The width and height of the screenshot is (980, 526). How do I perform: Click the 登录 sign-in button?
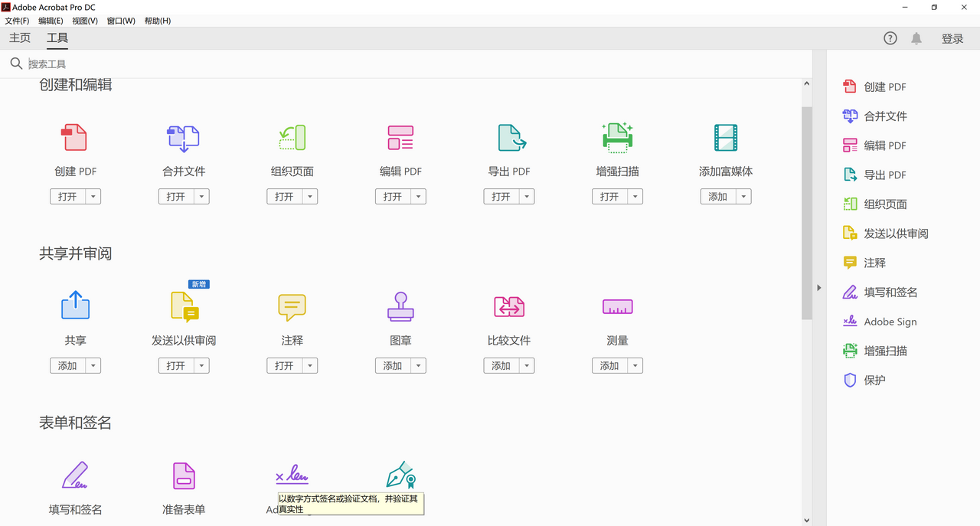pyautogui.click(x=952, y=38)
